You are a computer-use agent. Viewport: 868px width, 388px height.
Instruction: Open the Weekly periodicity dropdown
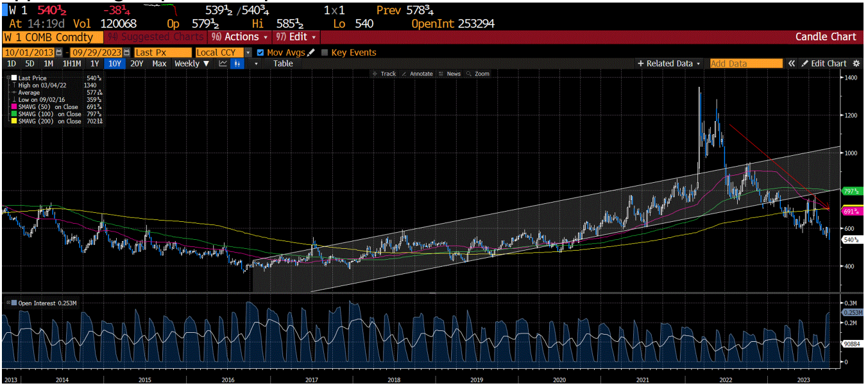click(x=191, y=63)
